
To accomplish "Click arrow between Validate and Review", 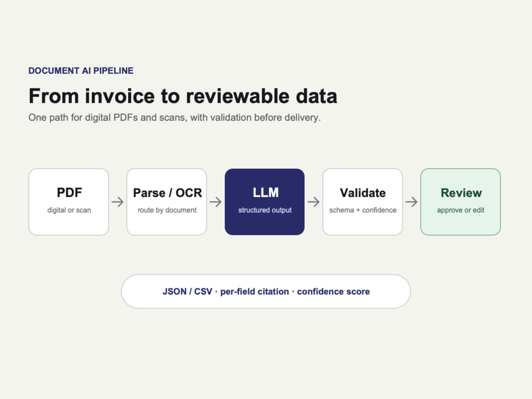I will [x=412, y=202].
